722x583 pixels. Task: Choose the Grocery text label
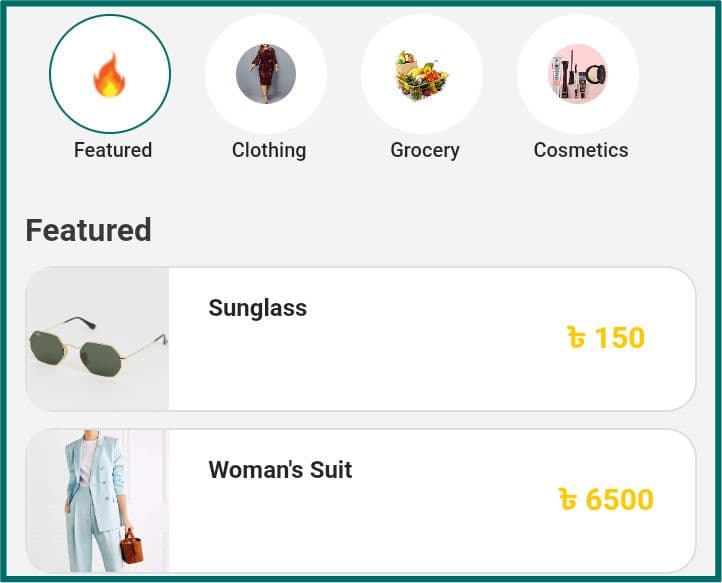point(425,150)
